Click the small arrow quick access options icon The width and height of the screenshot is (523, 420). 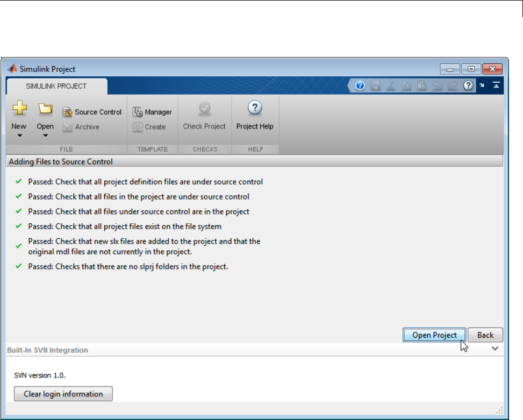click(x=482, y=86)
